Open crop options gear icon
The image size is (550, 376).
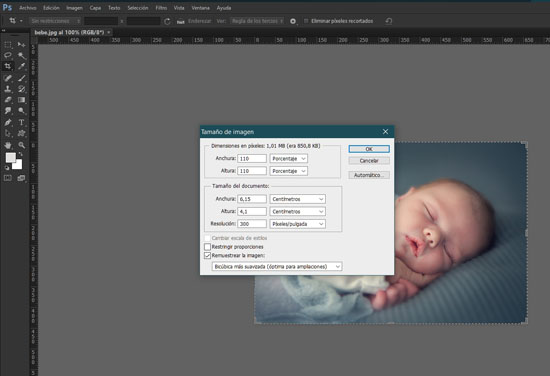click(293, 21)
